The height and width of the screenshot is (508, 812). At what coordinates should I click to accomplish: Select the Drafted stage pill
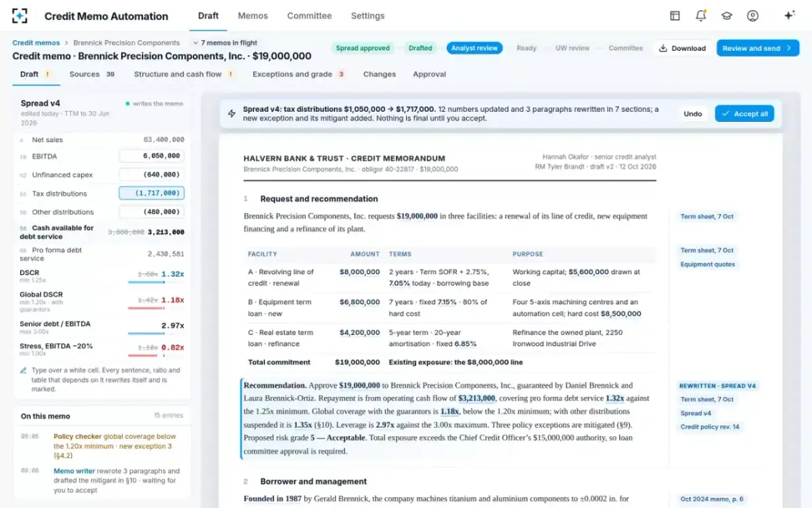pyautogui.click(x=420, y=48)
